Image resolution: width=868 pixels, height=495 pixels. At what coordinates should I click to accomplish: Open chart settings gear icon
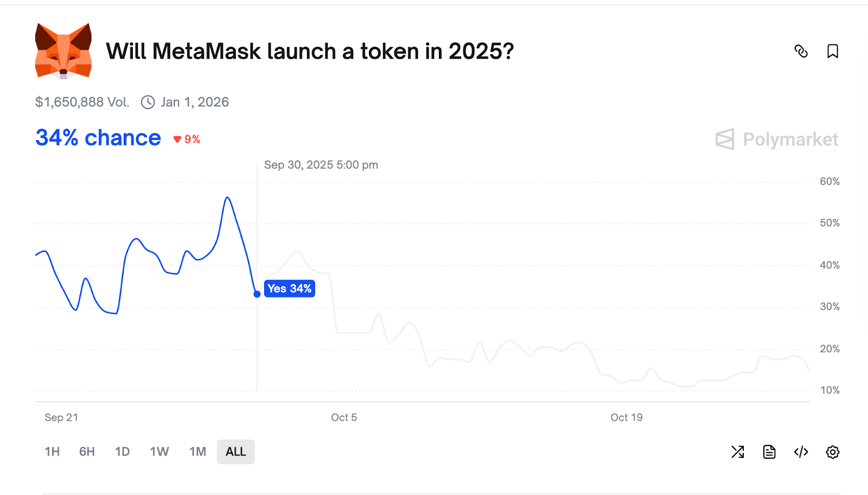click(832, 452)
